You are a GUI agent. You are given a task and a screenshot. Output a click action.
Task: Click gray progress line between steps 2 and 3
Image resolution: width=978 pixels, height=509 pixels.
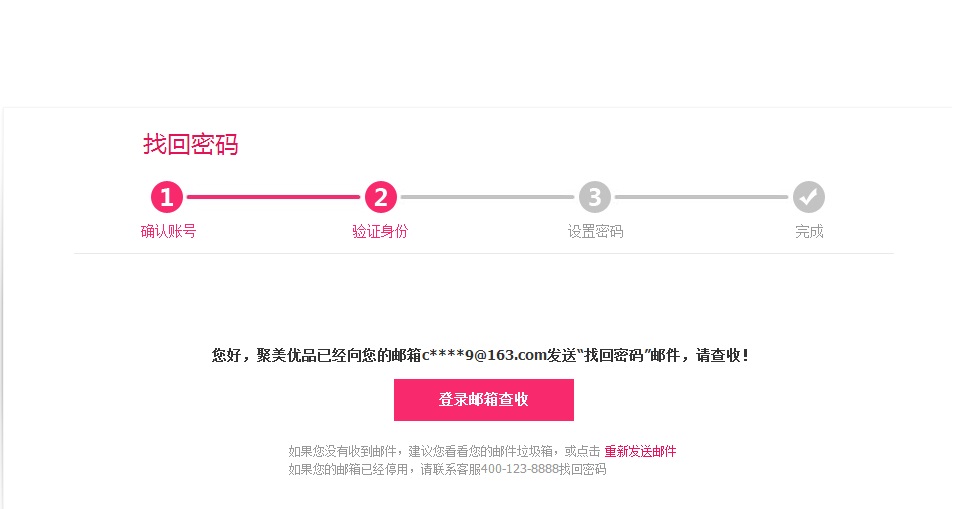(x=487, y=197)
